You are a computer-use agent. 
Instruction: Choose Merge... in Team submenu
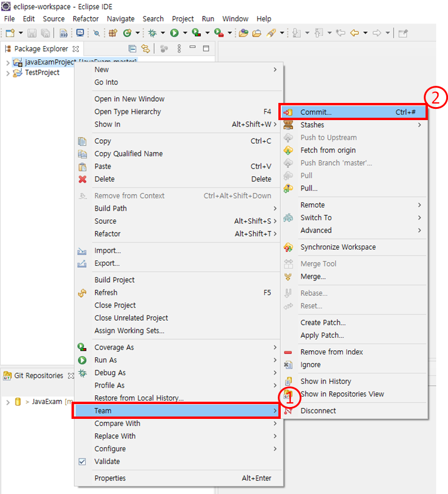(x=354, y=277)
